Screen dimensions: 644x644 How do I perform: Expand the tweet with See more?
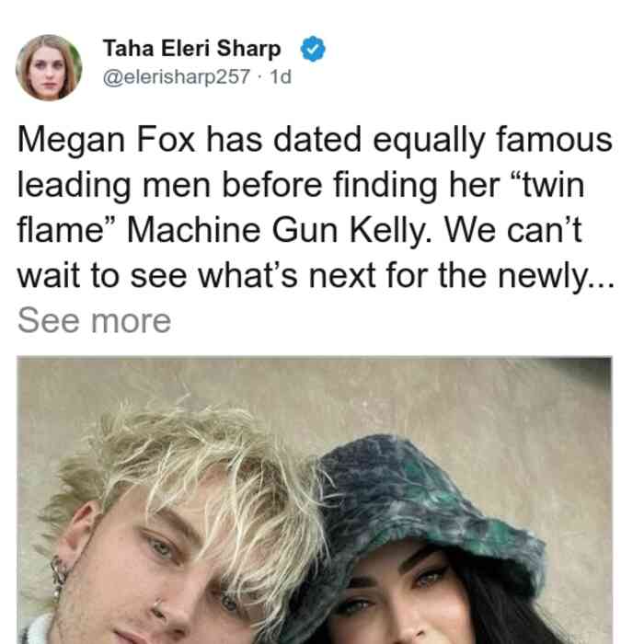click(94, 321)
